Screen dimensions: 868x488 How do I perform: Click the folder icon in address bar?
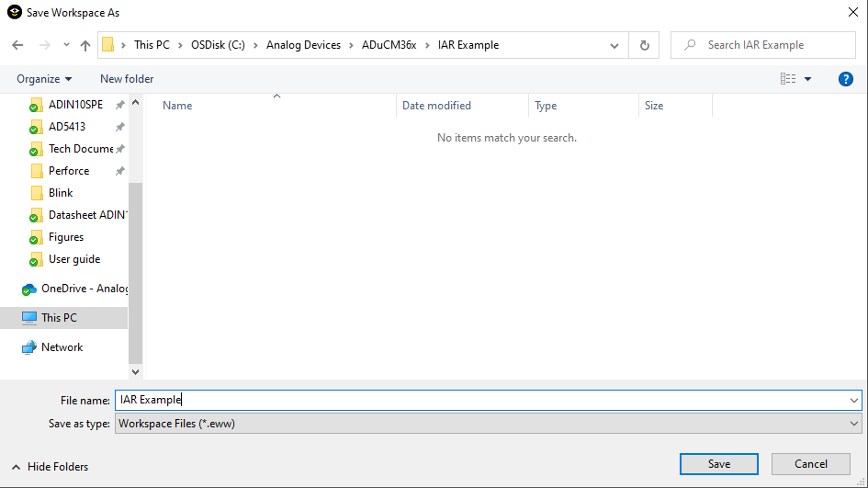point(108,45)
